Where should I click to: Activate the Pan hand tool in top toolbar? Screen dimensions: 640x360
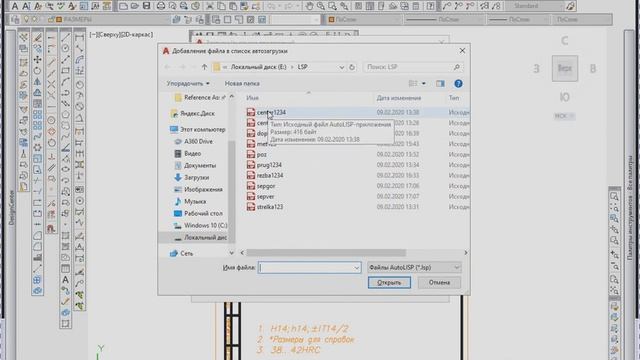click(310, 6)
